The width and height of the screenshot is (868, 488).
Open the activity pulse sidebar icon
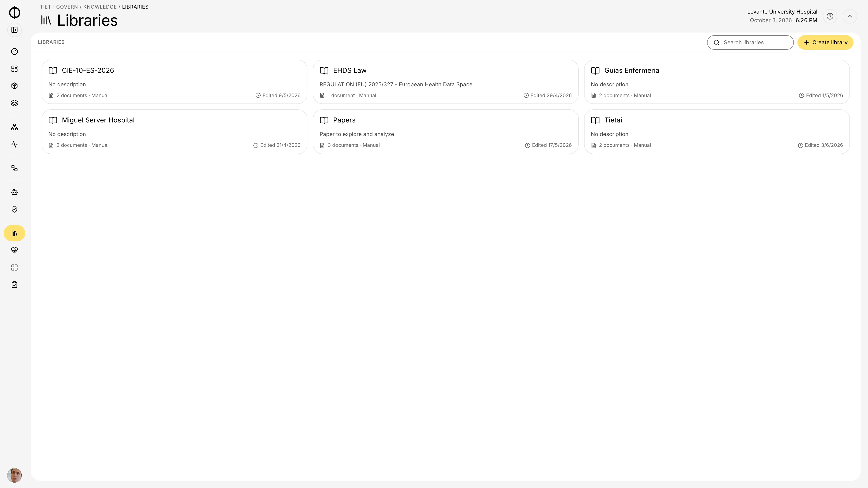pos(14,144)
